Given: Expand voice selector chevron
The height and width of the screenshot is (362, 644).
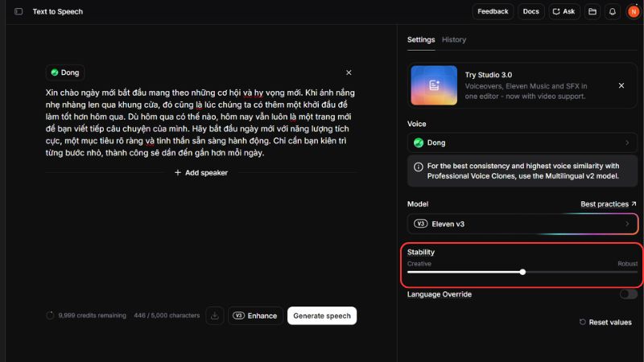Looking at the screenshot, I should [x=627, y=143].
